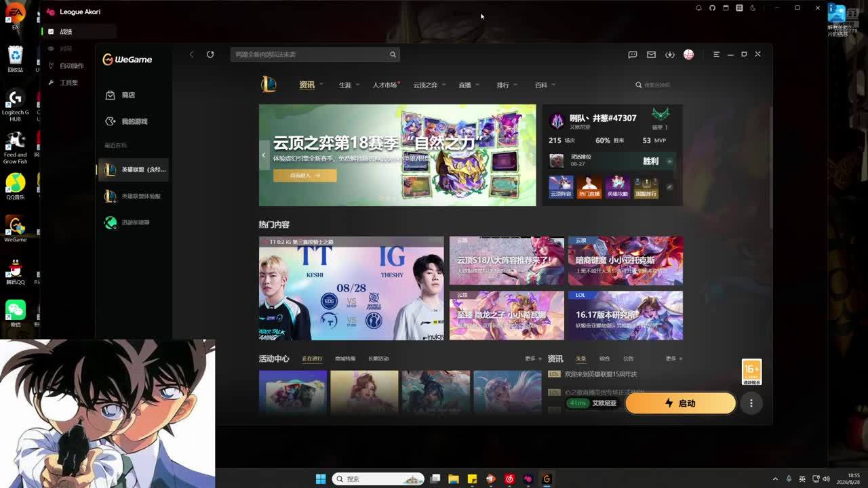Expand the 生涯 menu dropdown
The image size is (868, 488).
click(x=359, y=85)
